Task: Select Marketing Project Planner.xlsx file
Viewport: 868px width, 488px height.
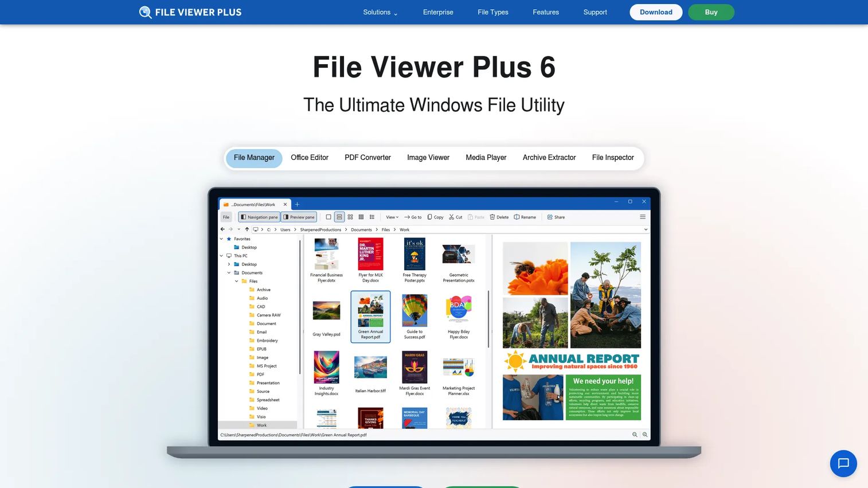Action: click(x=459, y=376)
